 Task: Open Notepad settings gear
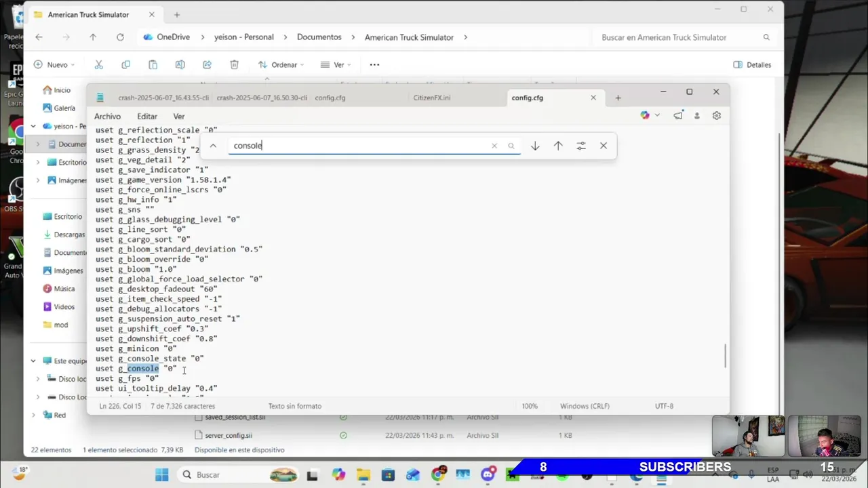717,116
